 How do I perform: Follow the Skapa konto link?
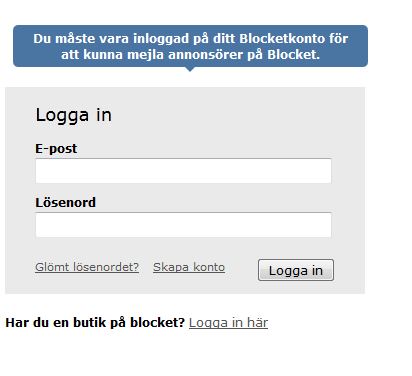(x=189, y=267)
